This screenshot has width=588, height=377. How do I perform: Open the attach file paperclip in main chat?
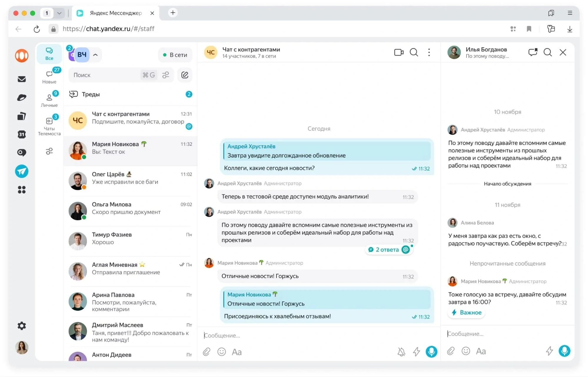pyautogui.click(x=206, y=352)
